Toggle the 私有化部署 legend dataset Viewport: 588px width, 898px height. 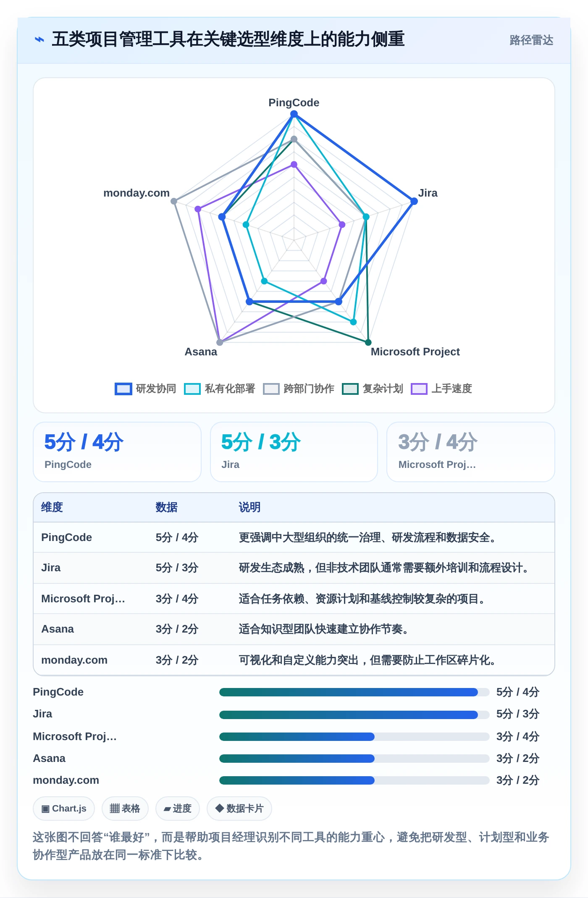[220, 389]
